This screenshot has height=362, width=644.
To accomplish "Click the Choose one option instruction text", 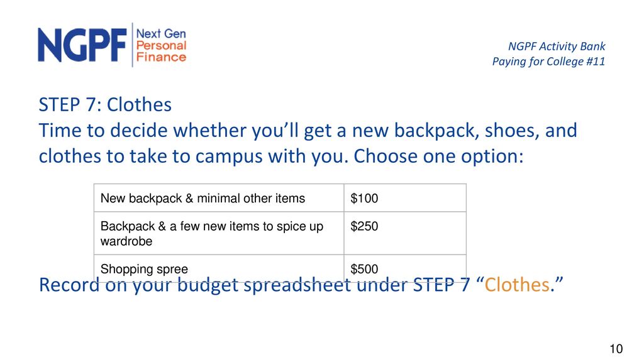I will (x=438, y=156).
